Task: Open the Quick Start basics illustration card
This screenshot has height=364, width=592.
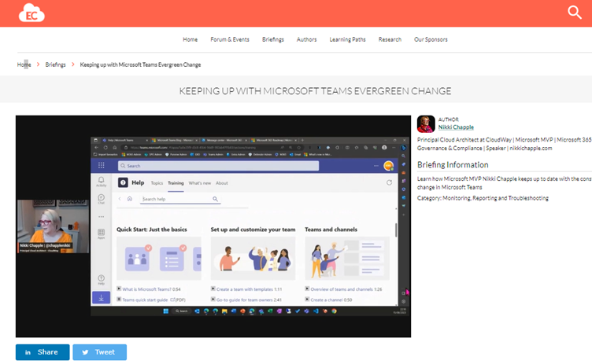Action: pyautogui.click(x=158, y=259)
